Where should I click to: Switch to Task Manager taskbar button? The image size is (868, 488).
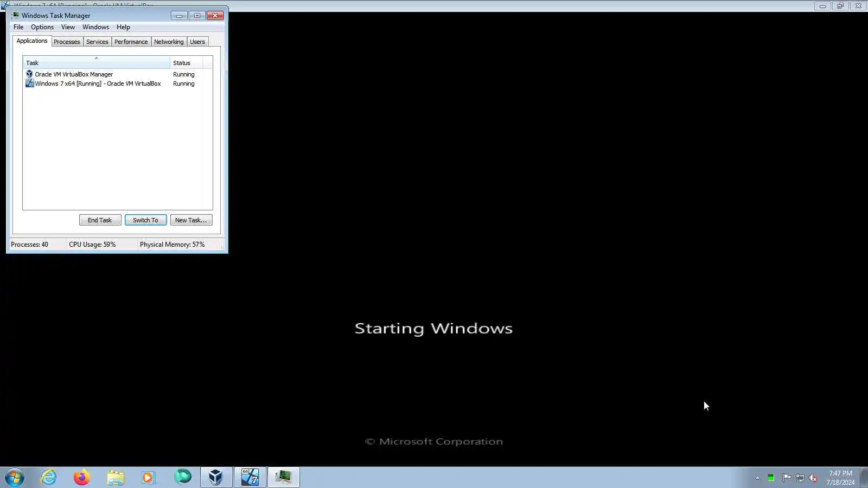tap(284, 478)
